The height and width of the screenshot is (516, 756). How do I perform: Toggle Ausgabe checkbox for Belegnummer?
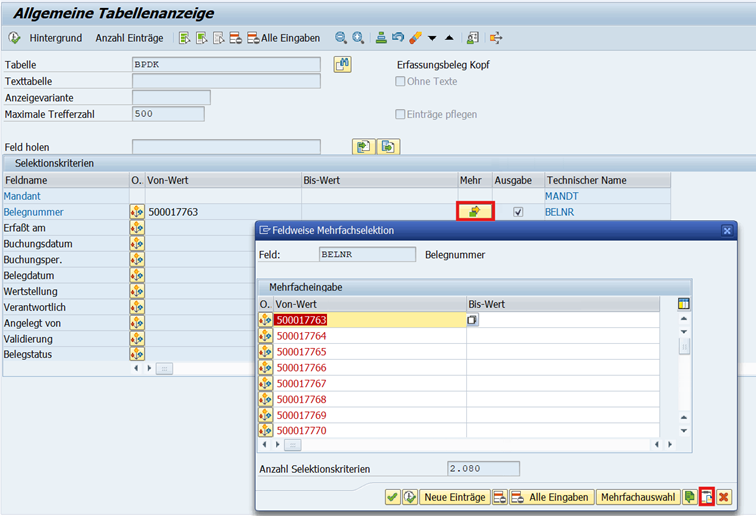pos(517,212)
